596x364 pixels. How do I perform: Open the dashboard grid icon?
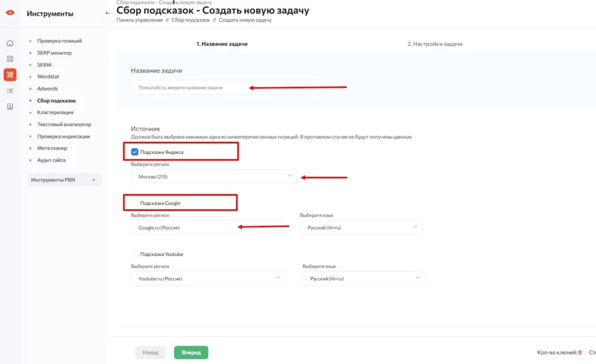coord(10,59)
